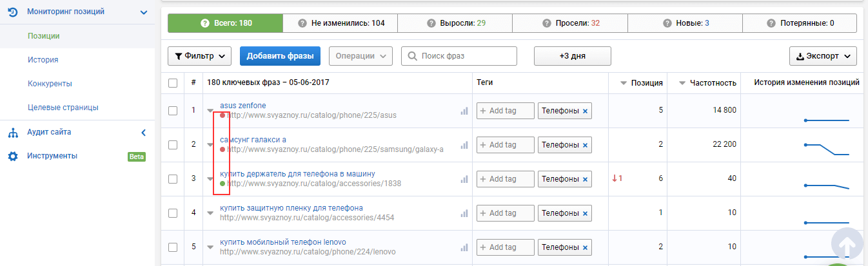Click the bar chart icon for asus zenfone
The width and height of the screenshot is (868, 266).
(x=464, y=111)
